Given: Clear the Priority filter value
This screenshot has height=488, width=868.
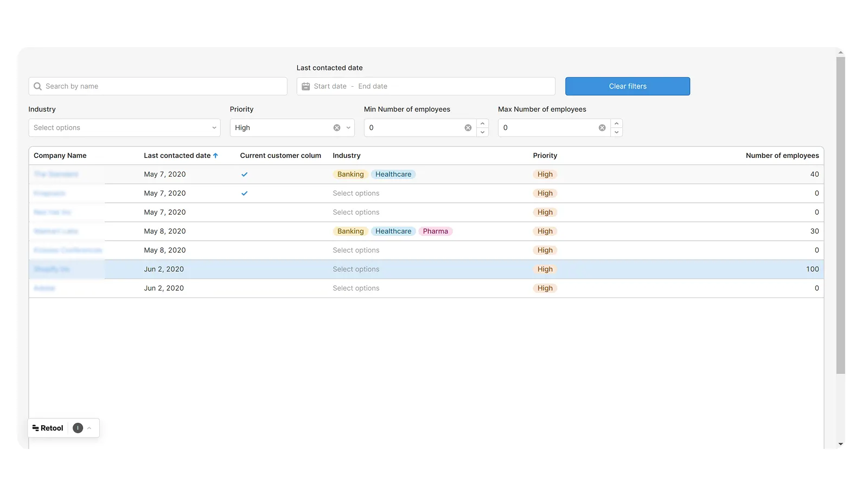Looking at the screenshot, I should click(337, 128).
